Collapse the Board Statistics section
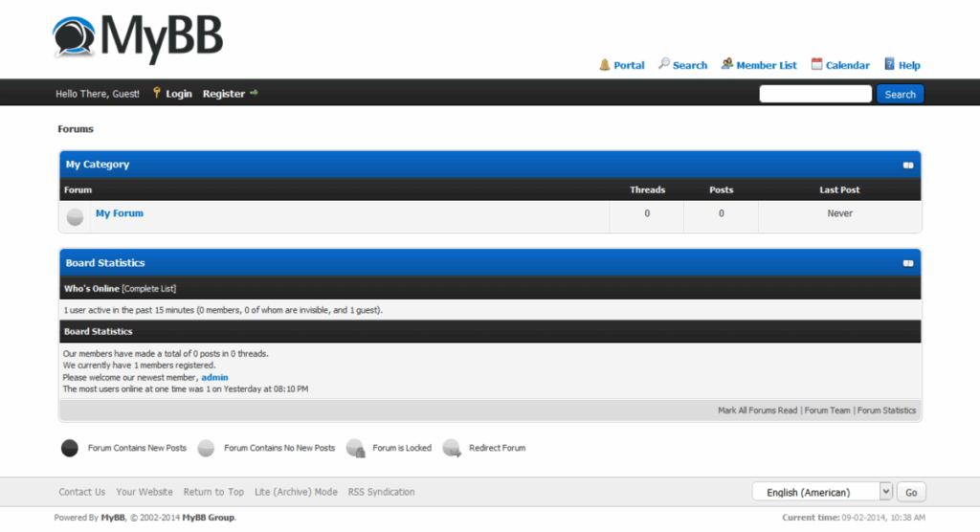 908,263
